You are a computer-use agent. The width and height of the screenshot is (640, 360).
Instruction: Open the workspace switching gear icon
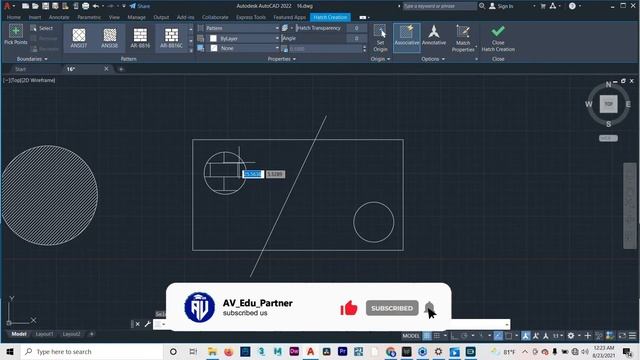[x=571, y=336]
